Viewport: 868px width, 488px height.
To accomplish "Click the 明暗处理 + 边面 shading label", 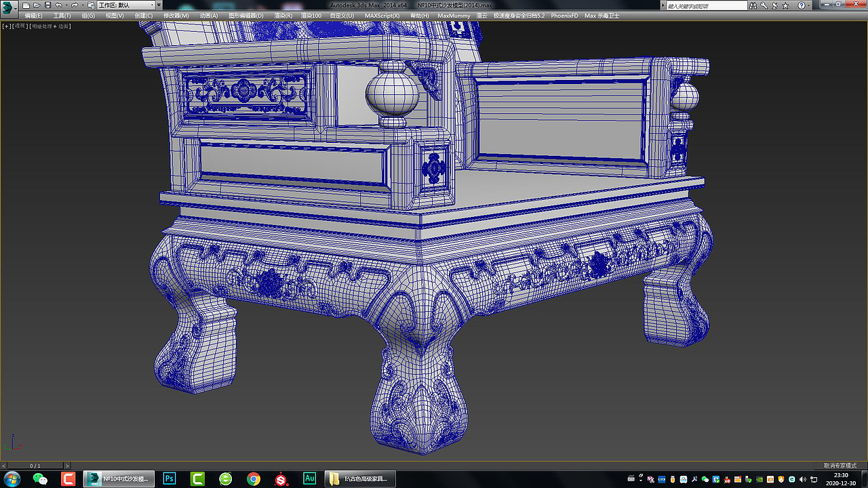I will (x=50, y=26).
